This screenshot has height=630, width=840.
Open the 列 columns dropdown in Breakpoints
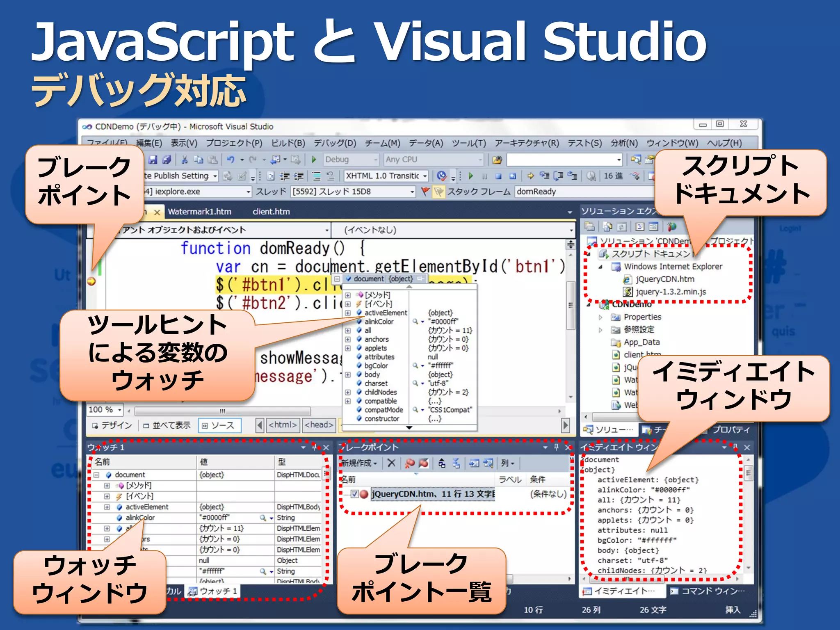pos(507,463)
